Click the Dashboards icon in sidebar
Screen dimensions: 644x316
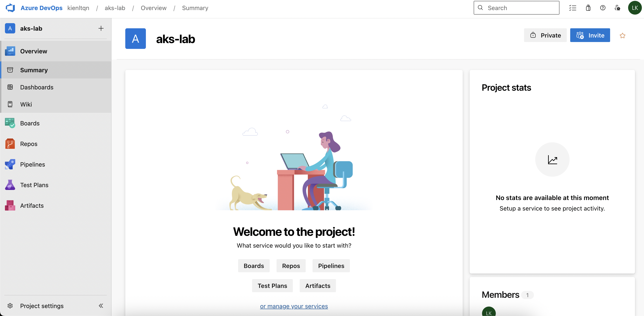[10, 87]
